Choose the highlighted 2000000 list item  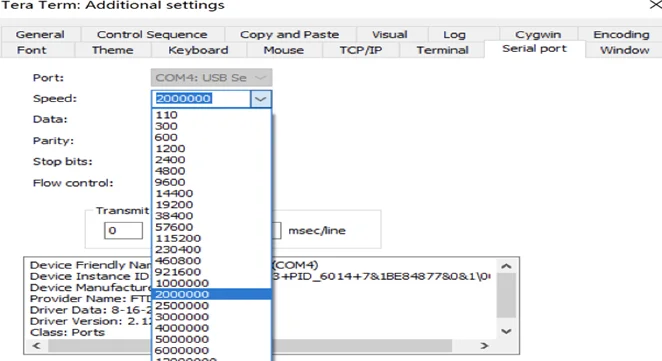pos(211,294)
